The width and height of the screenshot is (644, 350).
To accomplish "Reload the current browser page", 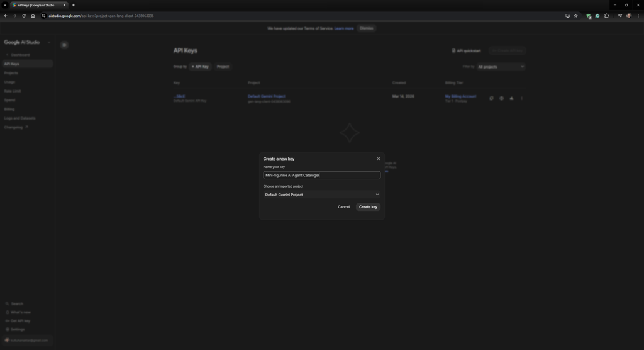I will (24, 16).
